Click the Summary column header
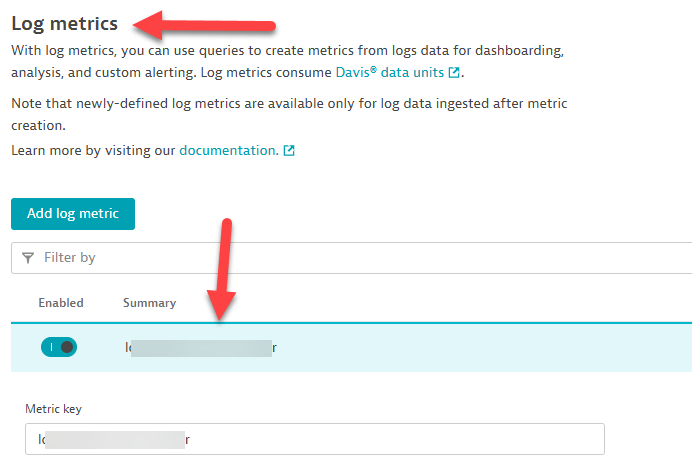692x476 pixels. 149,303
